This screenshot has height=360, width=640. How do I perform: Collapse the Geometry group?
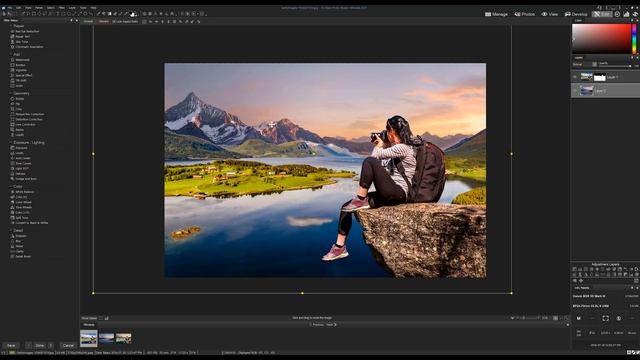[x=11, y=93]
